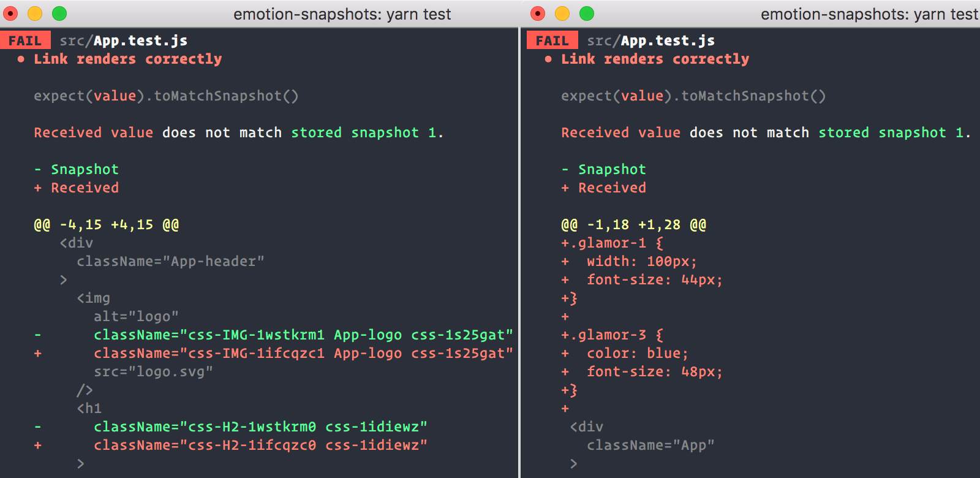Click the '.glamor-1 {' added line
980x478 pixels.
612,243
